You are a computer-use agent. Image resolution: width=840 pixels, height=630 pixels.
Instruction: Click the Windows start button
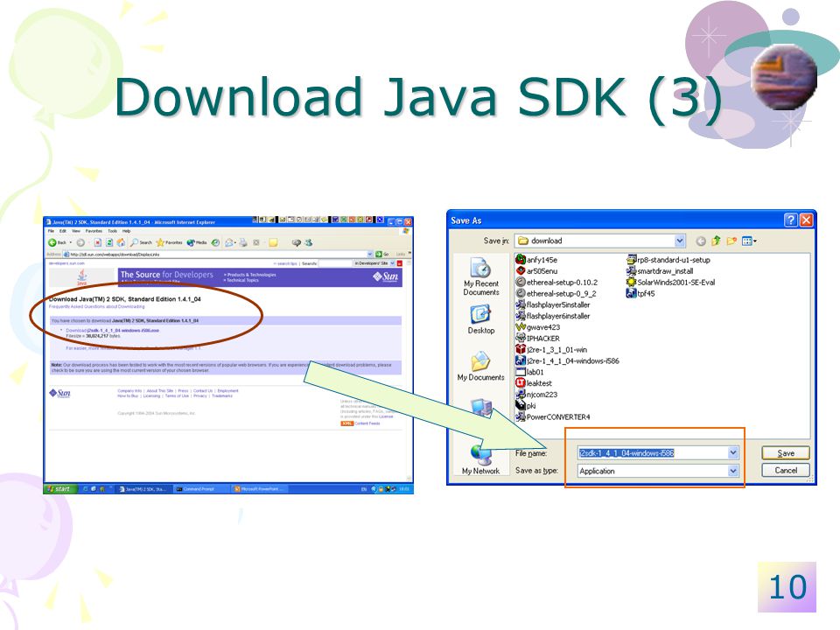tap(59, 488)
